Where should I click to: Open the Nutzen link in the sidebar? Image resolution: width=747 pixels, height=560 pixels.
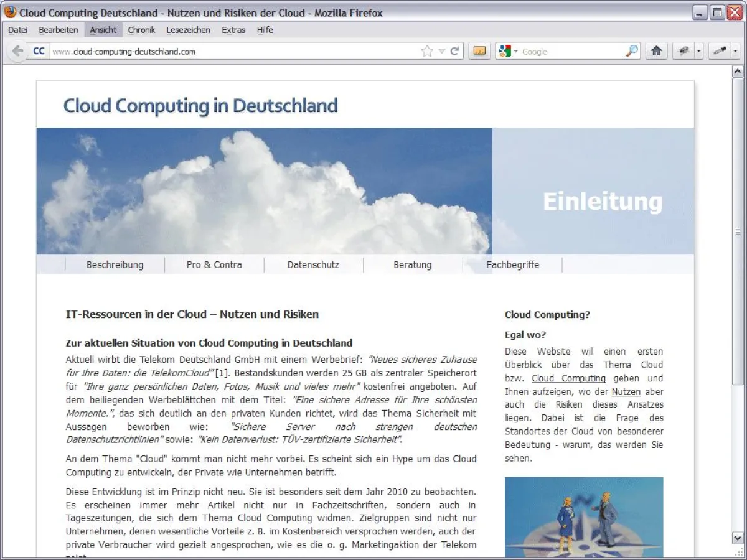[x=626, y=391]
